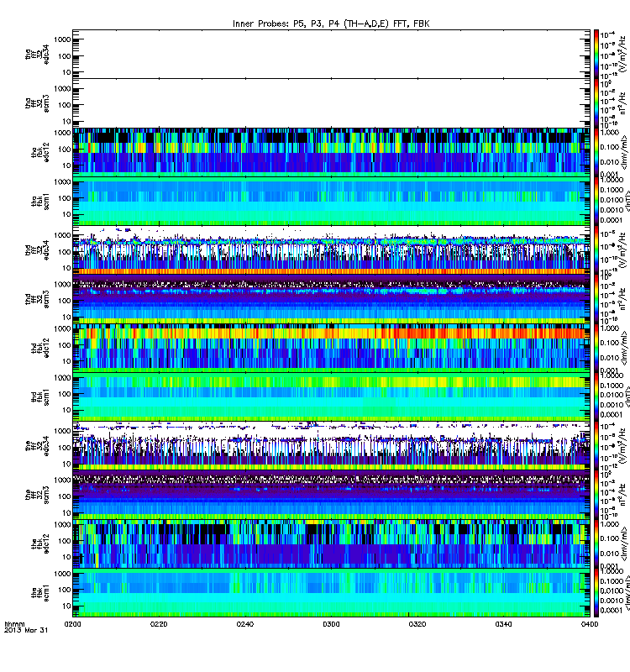
Task: Click the color bar beside tha fbk scm1 panel
Action: (596, 201)
